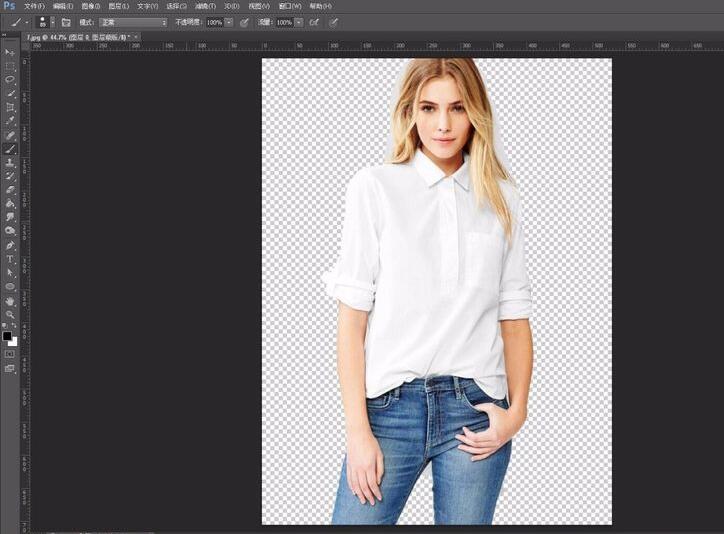Screen dimensions: 724x534
Task: Open the 图层(L) menu
Action: click(119, 6)
